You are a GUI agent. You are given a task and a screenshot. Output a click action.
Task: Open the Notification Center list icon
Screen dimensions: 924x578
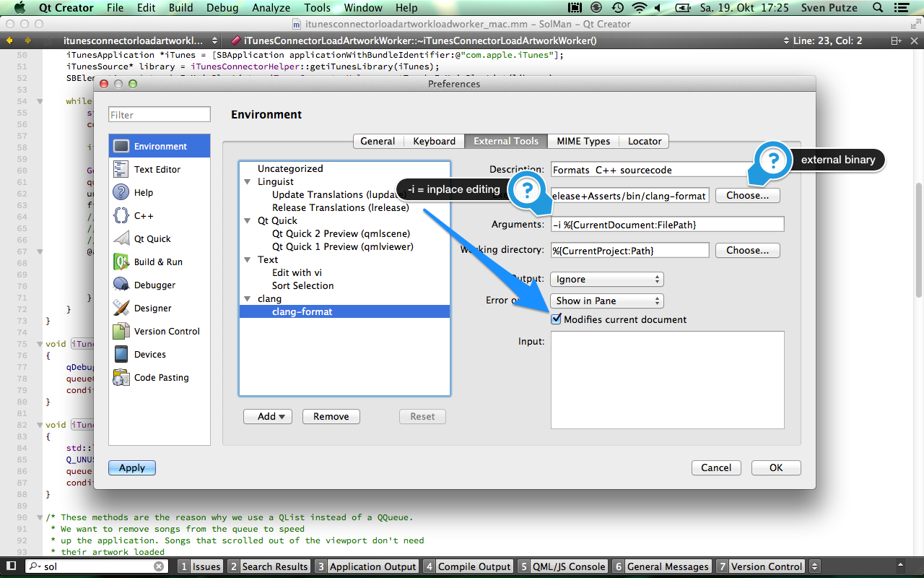click(x=902, y=8)
